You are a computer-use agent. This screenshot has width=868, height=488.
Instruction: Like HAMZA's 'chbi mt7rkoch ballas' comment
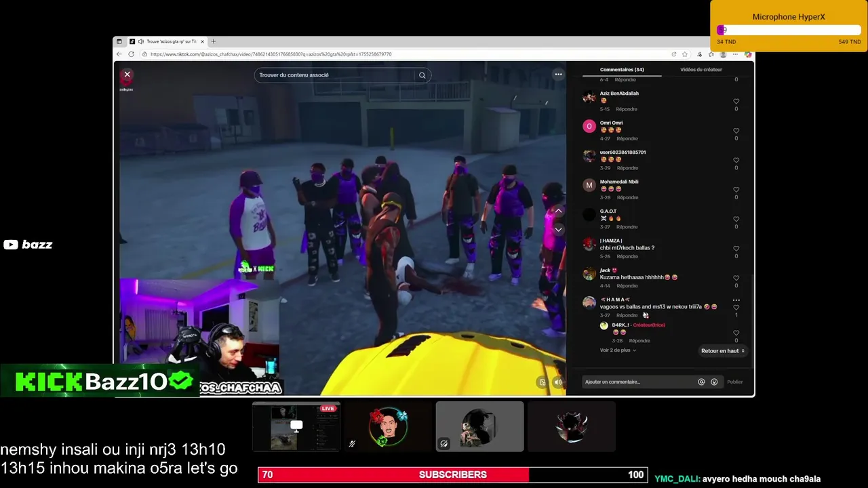tap(736, 249)
